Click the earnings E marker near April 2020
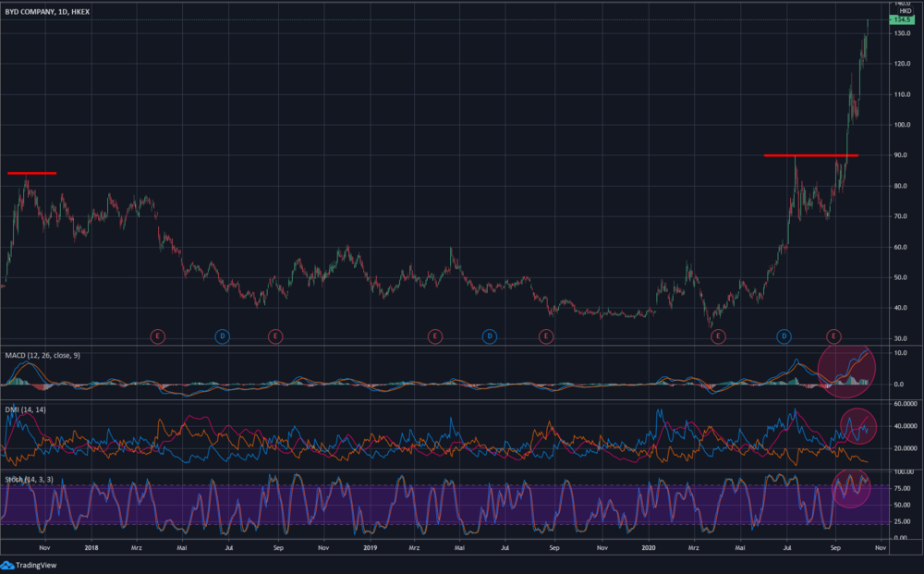924x574 pixels. click(718, 336)
